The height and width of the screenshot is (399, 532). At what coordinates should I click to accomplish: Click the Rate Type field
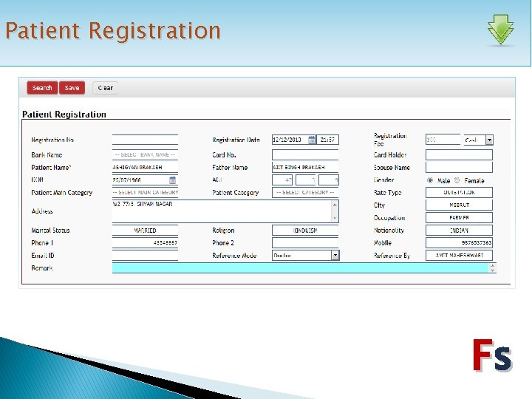coord(459,192)
